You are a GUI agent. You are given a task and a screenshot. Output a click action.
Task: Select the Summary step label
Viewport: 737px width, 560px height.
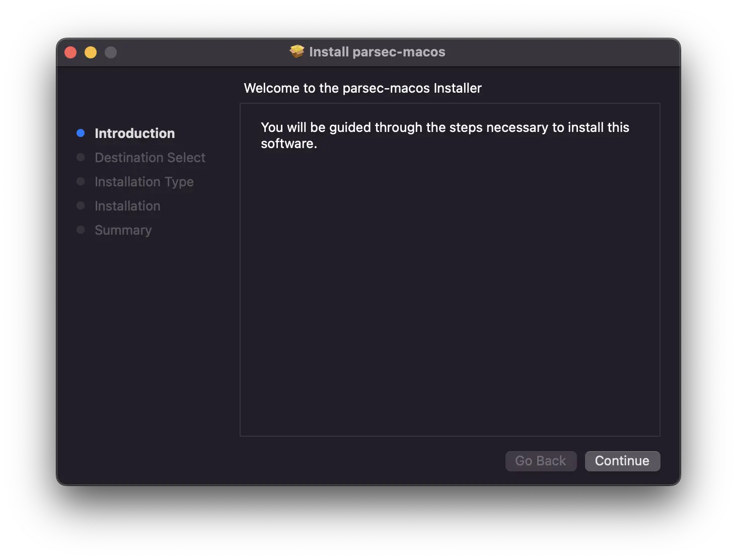point(123,230)
